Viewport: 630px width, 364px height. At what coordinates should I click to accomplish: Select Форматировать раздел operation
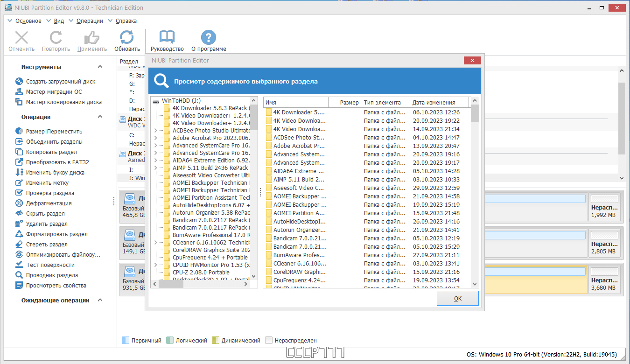tap(56, 234)
